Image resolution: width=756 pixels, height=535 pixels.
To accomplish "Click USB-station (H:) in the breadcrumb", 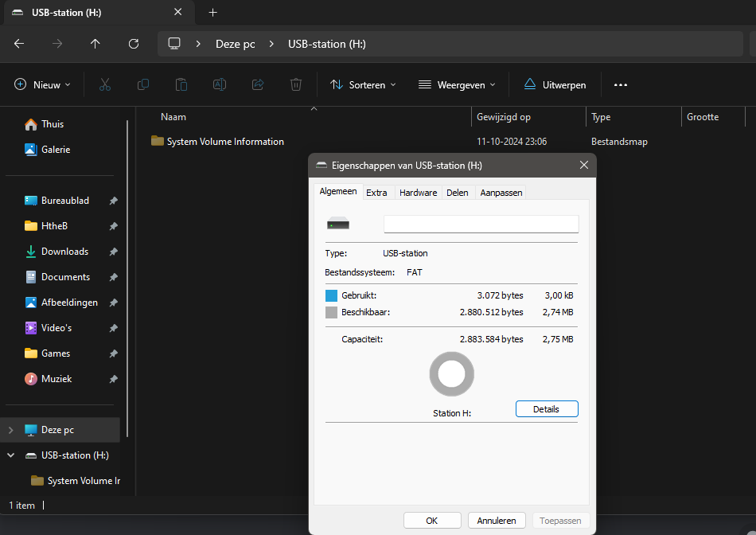I will point(327,44).
